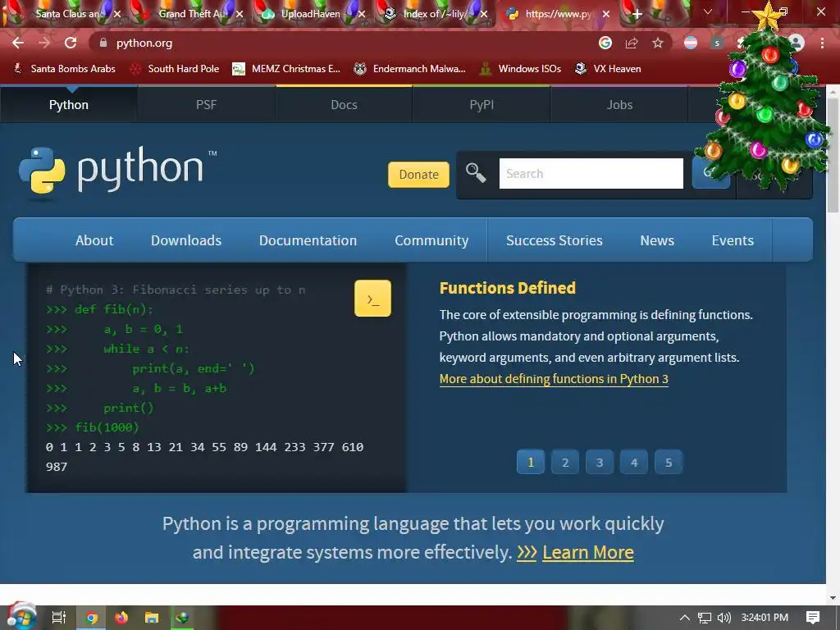Click the Chrome taskbar icon
The height and width of the screenshot is (630, 840).
click(92, 618)
